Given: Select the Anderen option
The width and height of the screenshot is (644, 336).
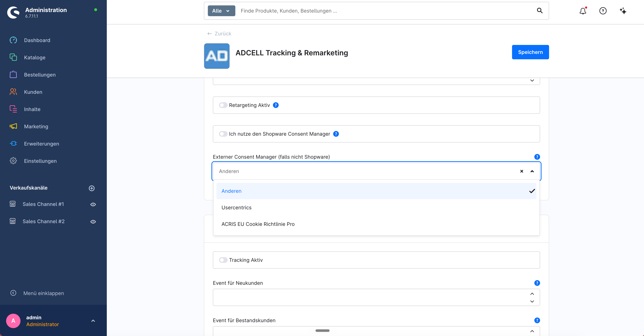Looking at the screenshot, I should click(376, 191).
